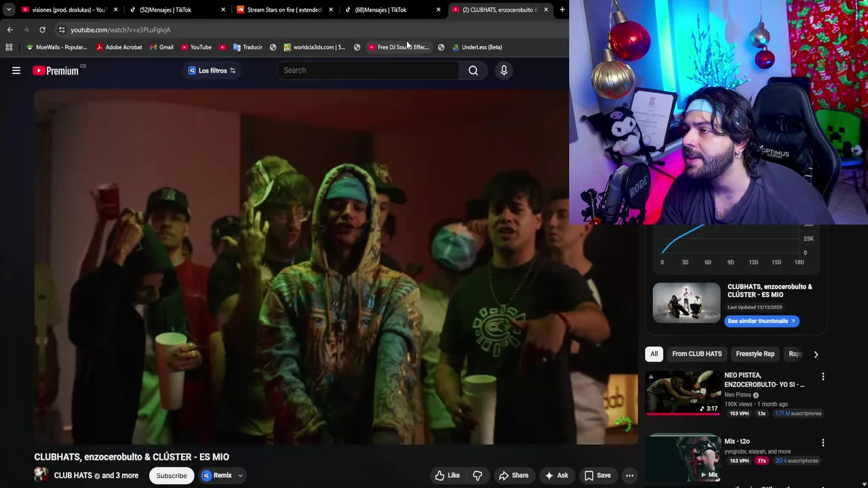Close the visiones (prod. doslukas) tab
This screenshot has height=488, width=868.
coord(115,9)
